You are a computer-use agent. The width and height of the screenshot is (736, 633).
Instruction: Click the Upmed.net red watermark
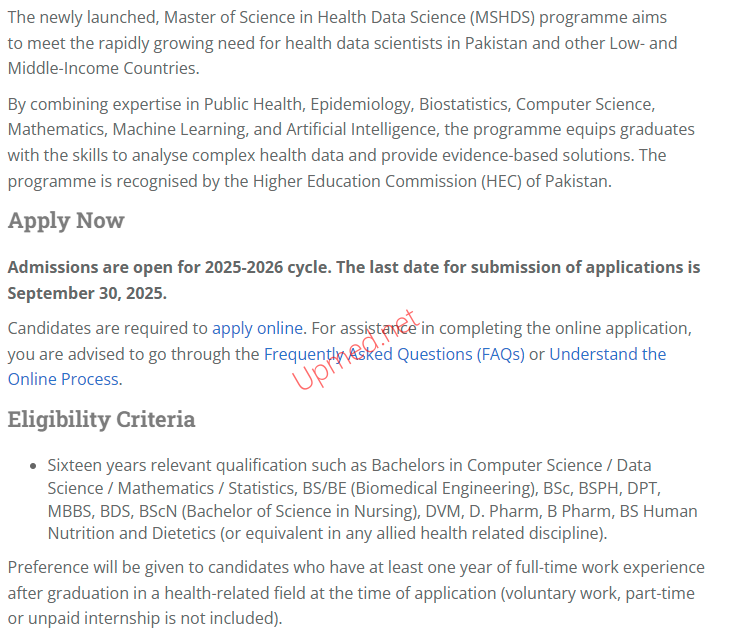point(355,350)
